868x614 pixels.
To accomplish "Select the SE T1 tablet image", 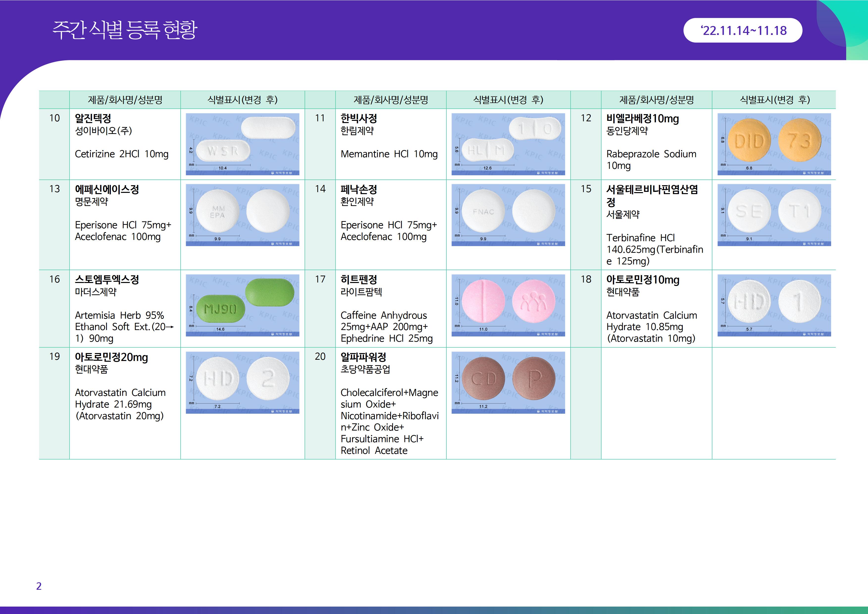I will [774, 214].
